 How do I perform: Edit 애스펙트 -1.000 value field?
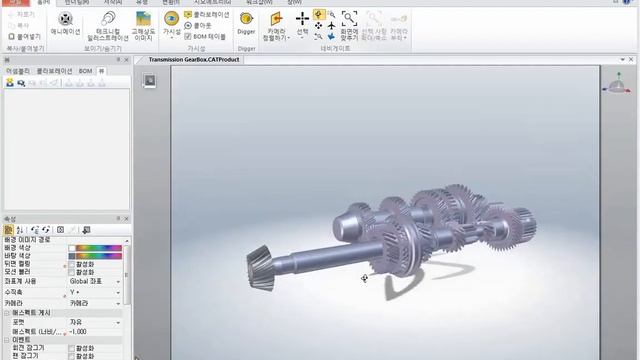[x=95, y=332]
